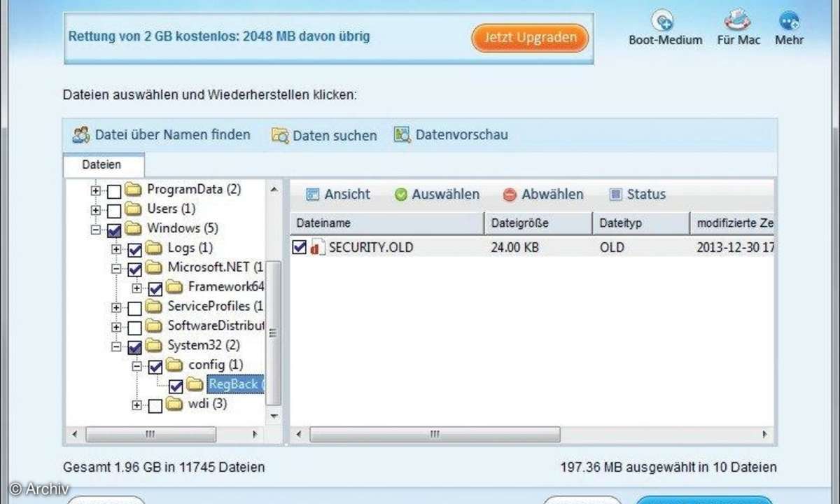Click the folder tree scroll-down arrow
Screen dimensions: 840x504
point(274,416)
